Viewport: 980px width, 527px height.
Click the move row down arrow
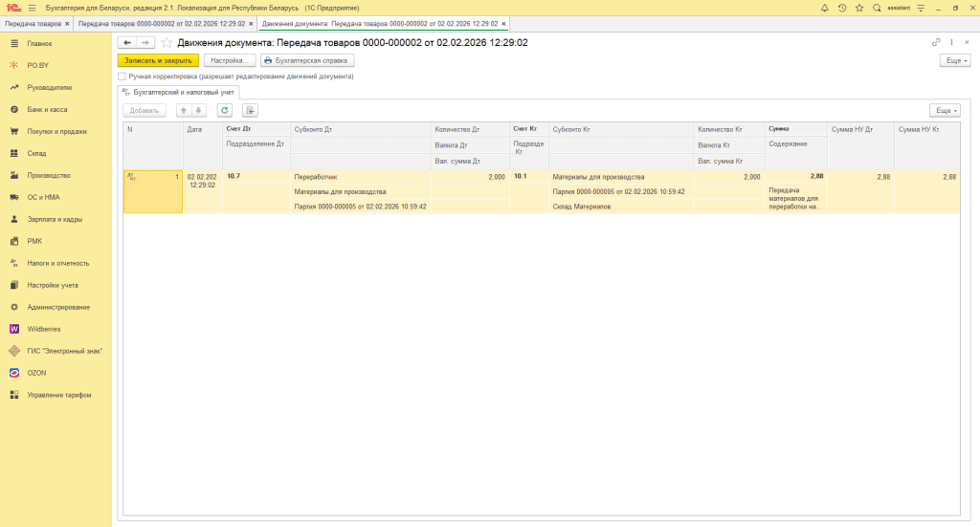pyautogui.click(x=199, y=110)
